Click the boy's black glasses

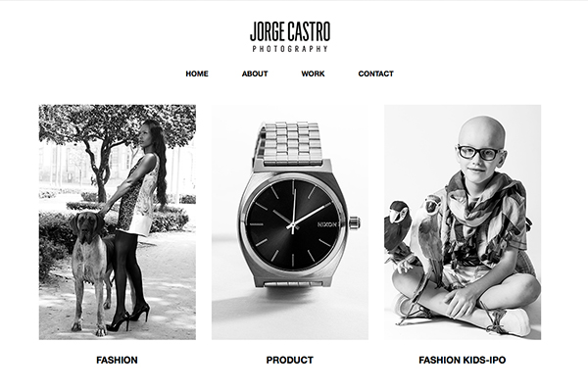coord(478,152)
